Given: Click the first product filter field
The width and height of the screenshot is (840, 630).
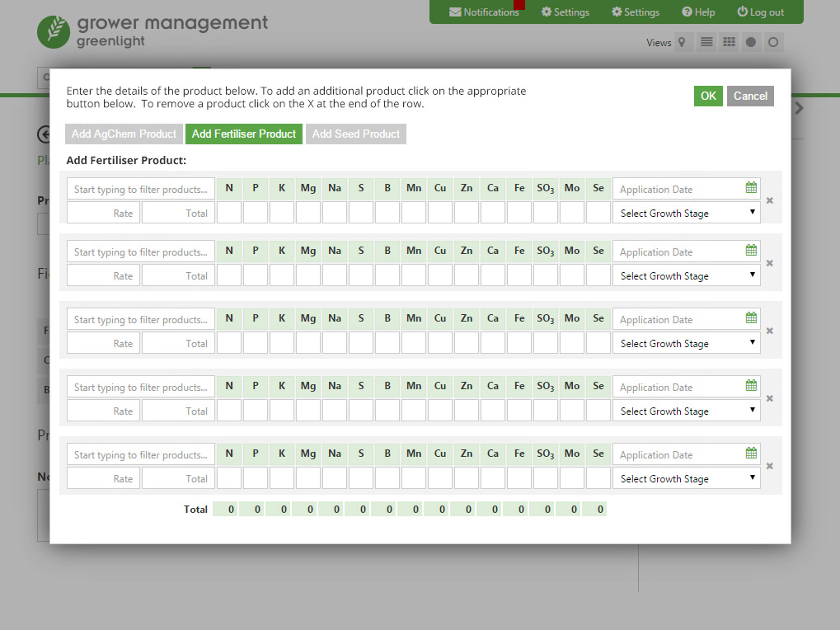Looking at the screenshot, I should tap(140, 188).
